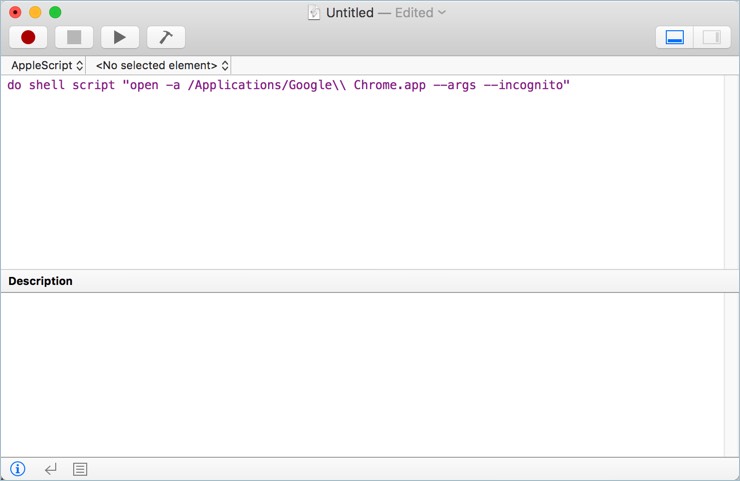Toggle the bottom accessory pane view button
The height and width of the screenshot is (481, 740).
675,37
